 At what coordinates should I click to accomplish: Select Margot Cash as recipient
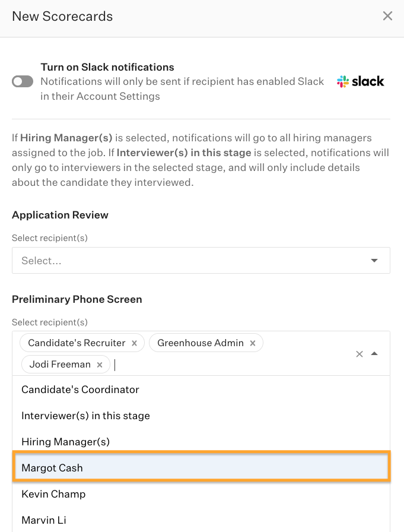(52, 468)
